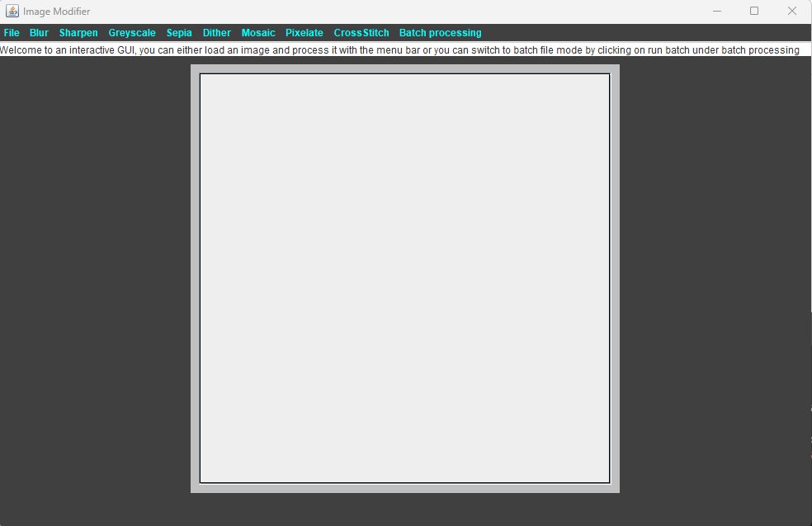The image size is (812, 526).
Task: Open the File menu
Action: [x=12, y=32]
